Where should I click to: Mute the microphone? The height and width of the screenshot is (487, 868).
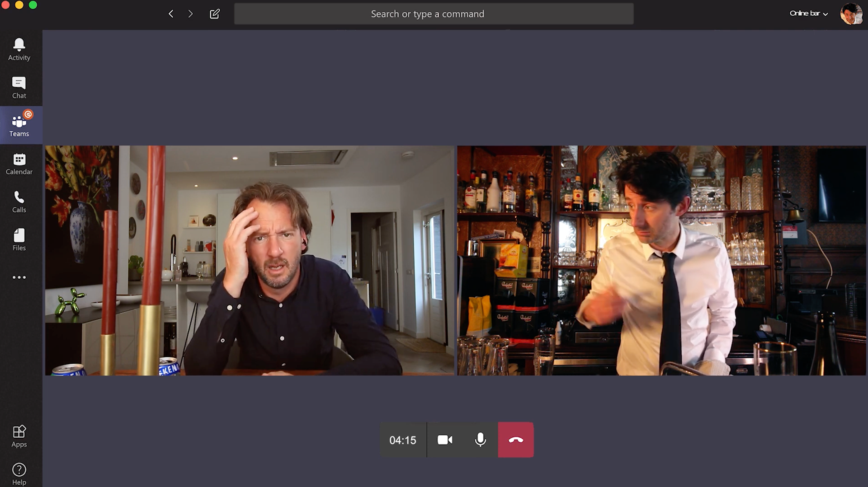pyautogui.click(x=481, y=440)
